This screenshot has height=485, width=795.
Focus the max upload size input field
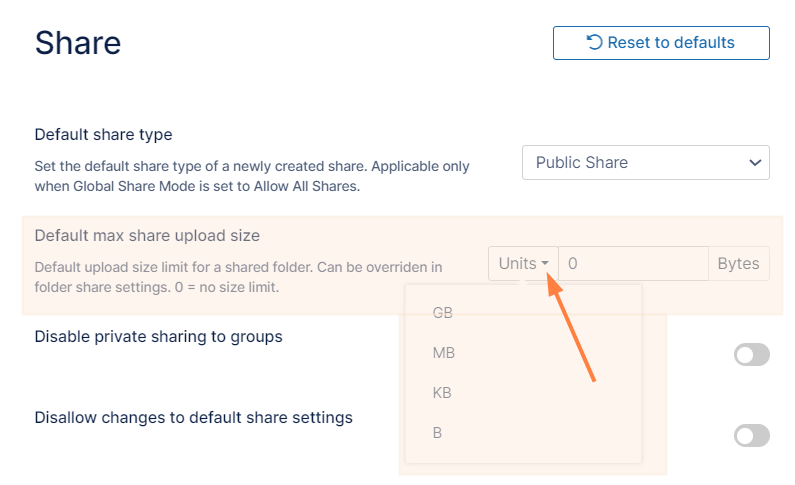[x=633, y=264]
